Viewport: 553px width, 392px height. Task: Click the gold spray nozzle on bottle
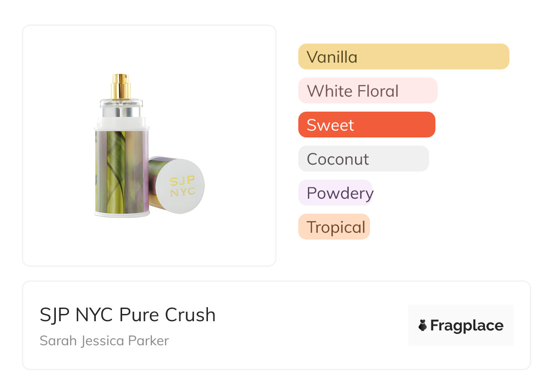pos(121,86)
